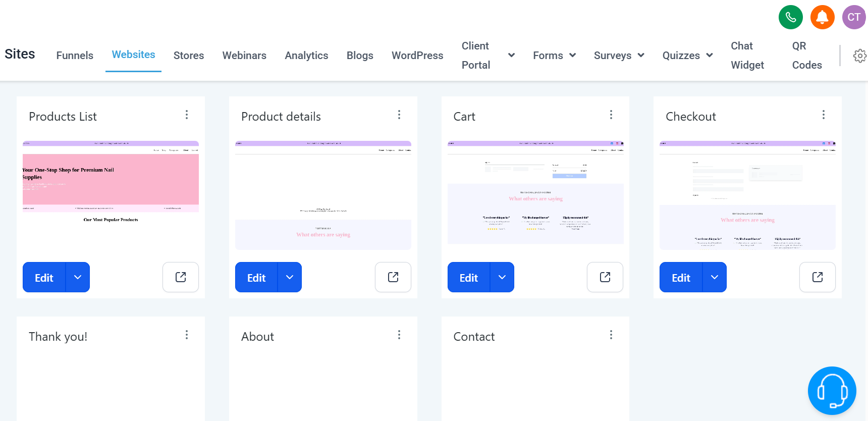Image resolution: width=868 pixels, height=421 pixels.
Task: Edit the Checkout page
Action: pos(680,277)
